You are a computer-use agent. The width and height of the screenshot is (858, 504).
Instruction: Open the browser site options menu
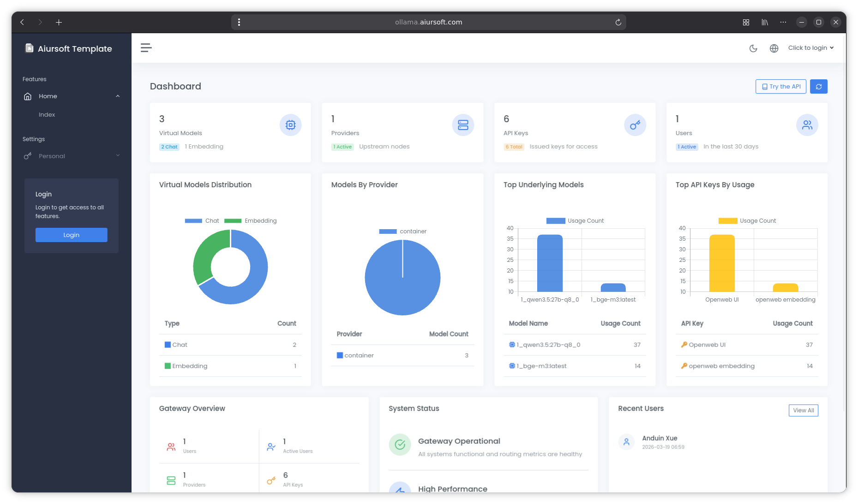[x=239, y=22]
